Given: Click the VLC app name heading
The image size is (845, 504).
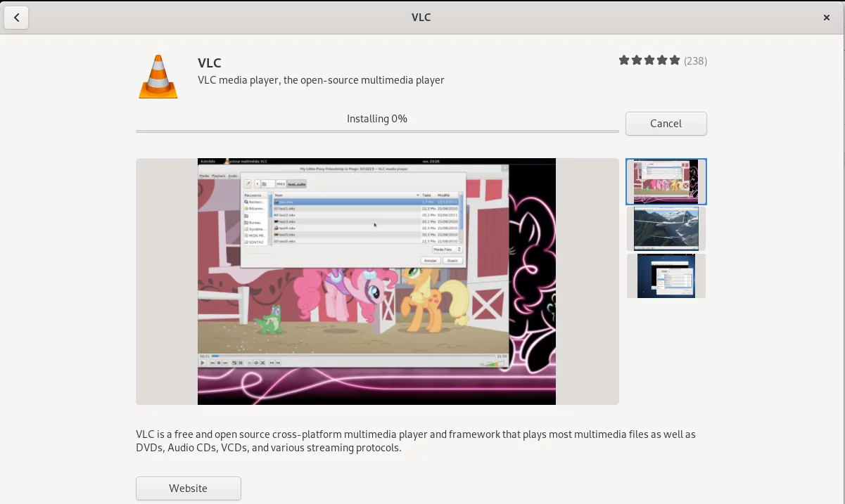Looking at the screenshot, I should pyautogui.click(x=210, y=63).
